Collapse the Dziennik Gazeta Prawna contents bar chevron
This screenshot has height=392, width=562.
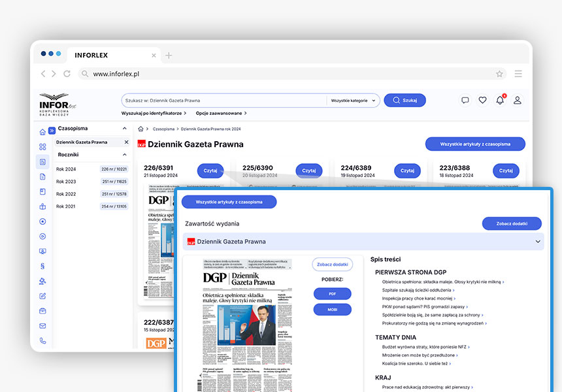coord(538,242)
